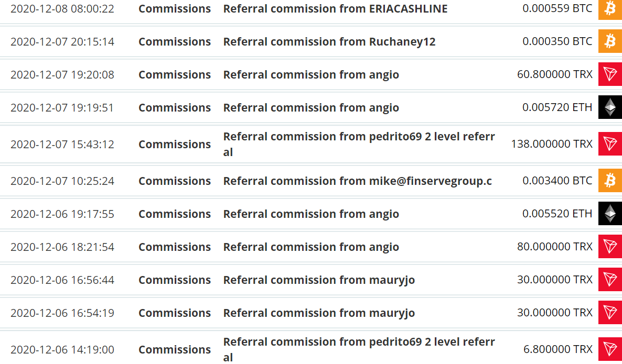
Task: Click the Ethereum icon beside 0.005720 ETH
Action: (610, 107)
